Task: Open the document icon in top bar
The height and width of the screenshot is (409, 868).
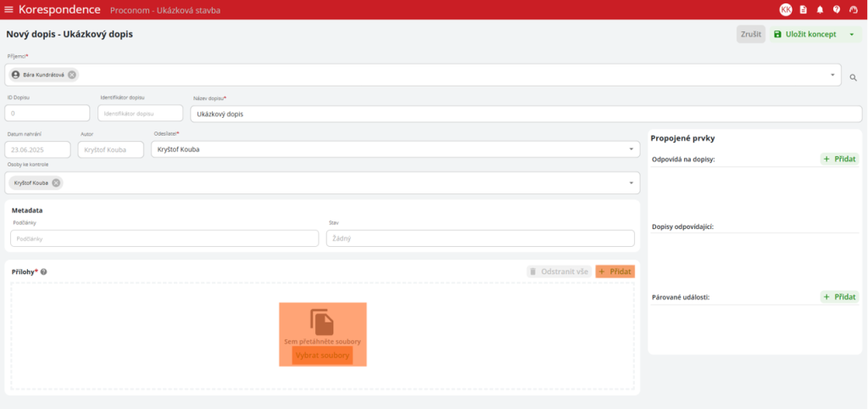Action: pos(804,9)
